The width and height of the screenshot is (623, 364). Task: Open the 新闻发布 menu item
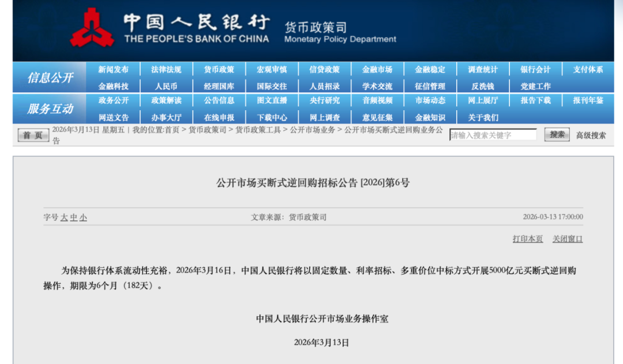[113, 70]
